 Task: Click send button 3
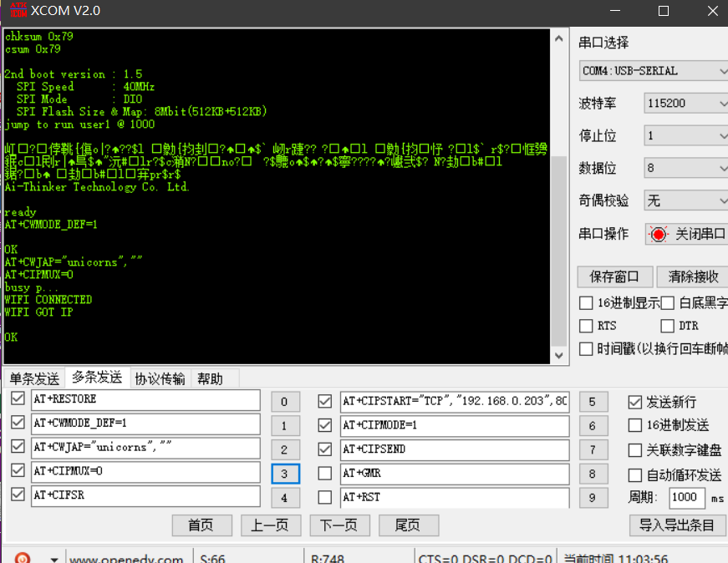pos(285,474)
